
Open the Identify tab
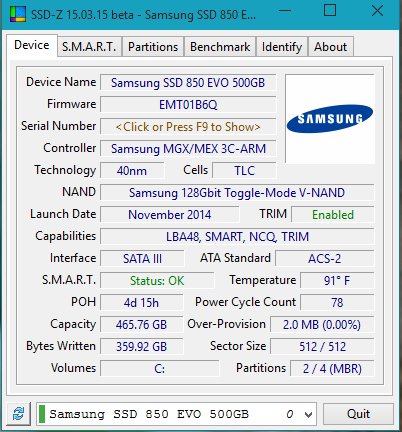[x=282, y=47]
